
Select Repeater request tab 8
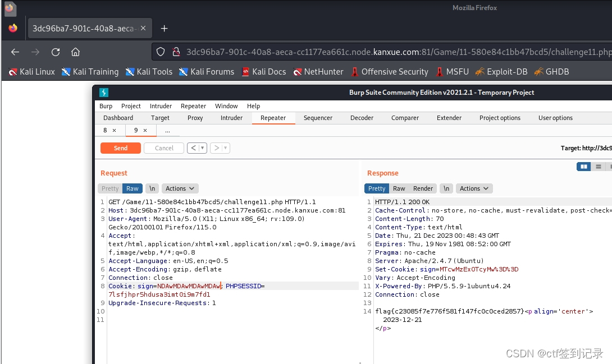coord(105,130)
